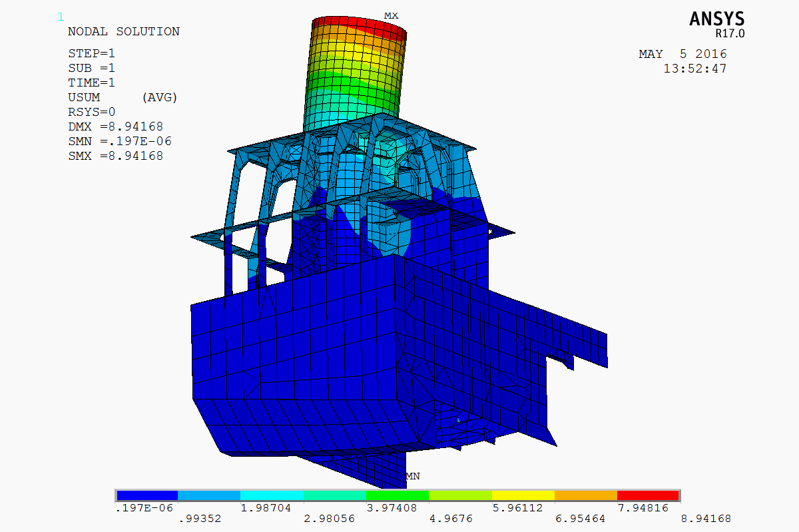Image resolution: width=799 pixels, height=532 pixels.
Task: Click the SMX =8.94168 text
Action: tap(118, 155)
